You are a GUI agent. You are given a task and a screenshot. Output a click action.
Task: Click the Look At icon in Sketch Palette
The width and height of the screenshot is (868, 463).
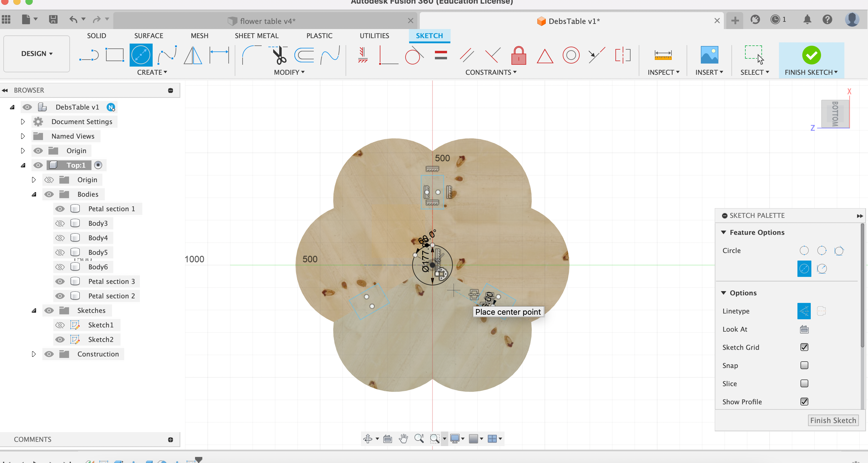(x=804, y=329)
